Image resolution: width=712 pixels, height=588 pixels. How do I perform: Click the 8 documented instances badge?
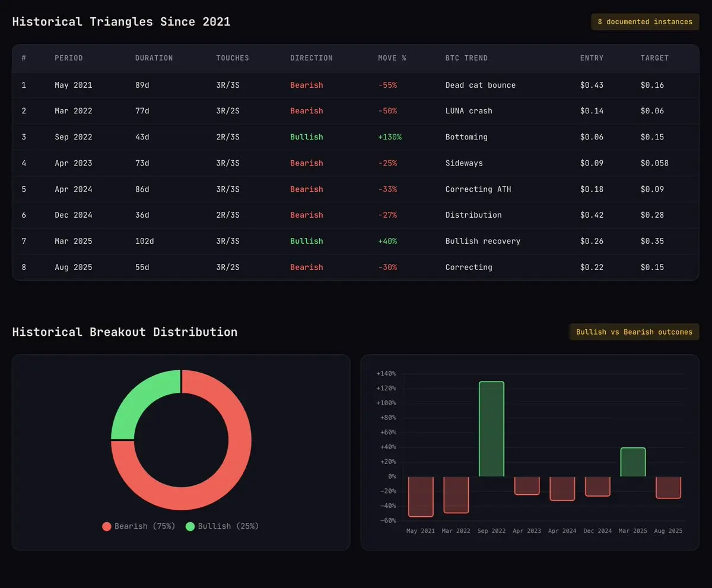click(645, 22)
